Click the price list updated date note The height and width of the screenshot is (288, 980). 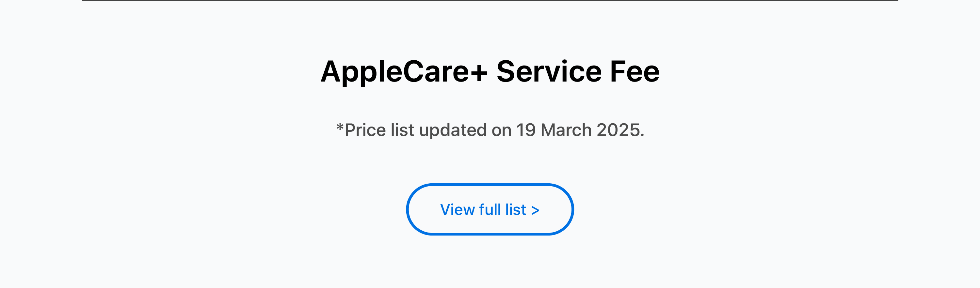tap(490, 130)
